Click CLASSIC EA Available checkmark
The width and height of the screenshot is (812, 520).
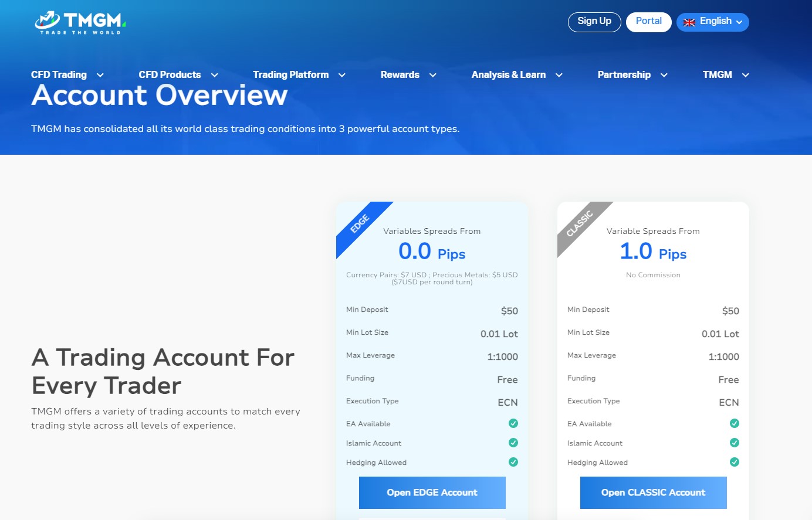(x=735, y=423)
